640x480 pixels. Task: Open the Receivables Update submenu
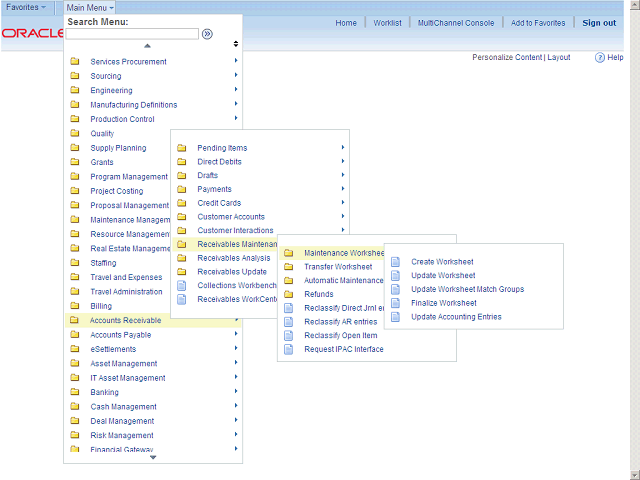232,272
